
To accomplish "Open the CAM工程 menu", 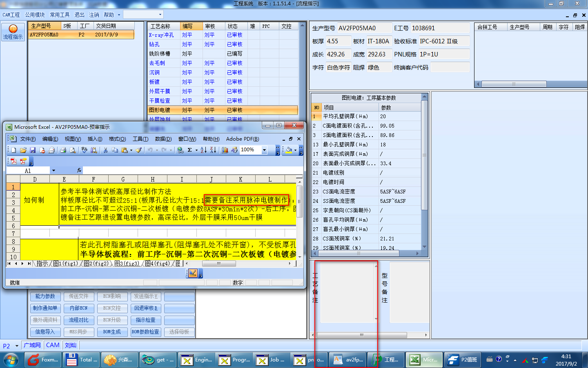I will coord(11,15).
